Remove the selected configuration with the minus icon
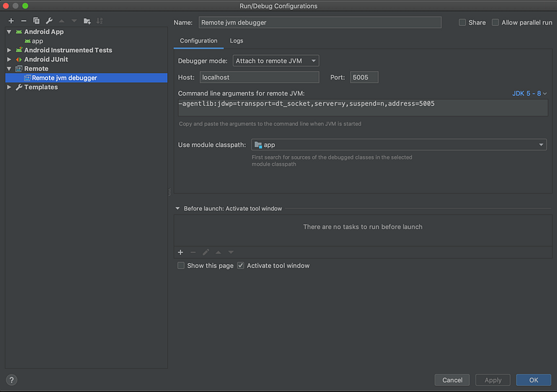 24,21
